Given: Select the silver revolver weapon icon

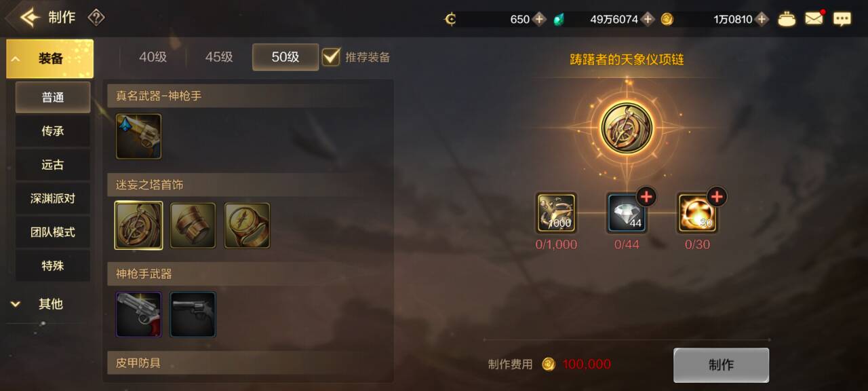Looking at the screenshot, I should tap(138, 314).
